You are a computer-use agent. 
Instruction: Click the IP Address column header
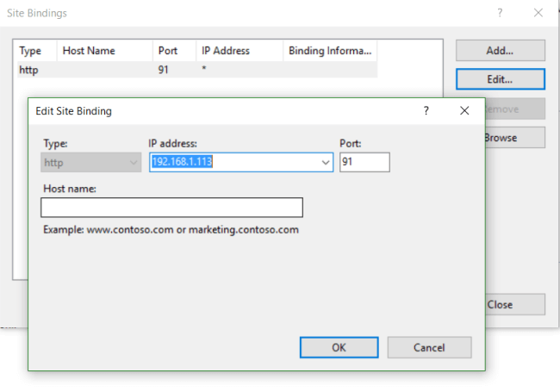pos(238,51)
